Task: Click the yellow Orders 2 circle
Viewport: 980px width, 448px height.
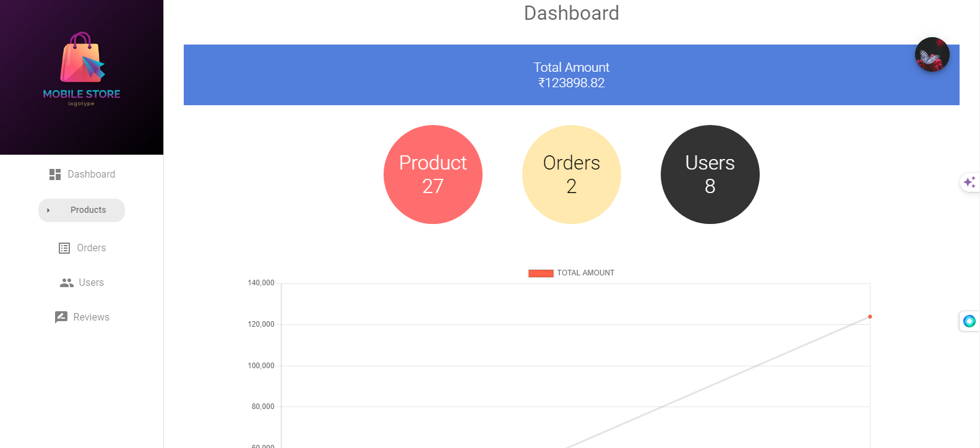Action: click(572, 174)
